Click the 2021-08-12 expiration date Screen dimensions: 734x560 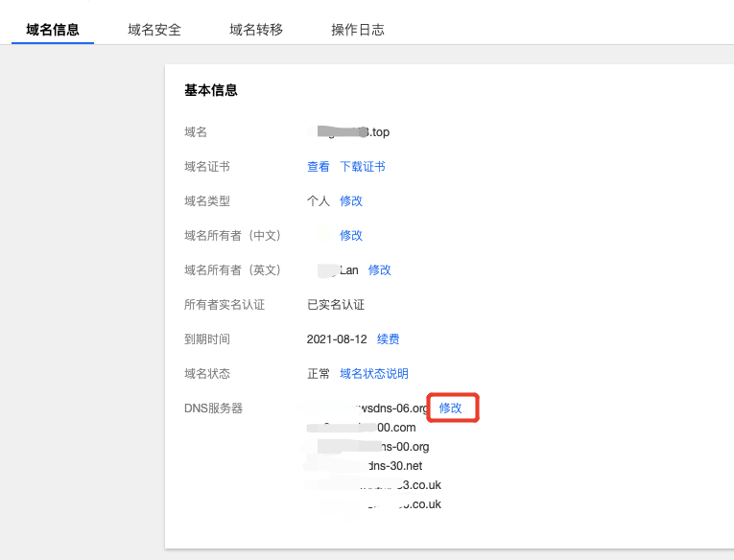pos(337,339)
